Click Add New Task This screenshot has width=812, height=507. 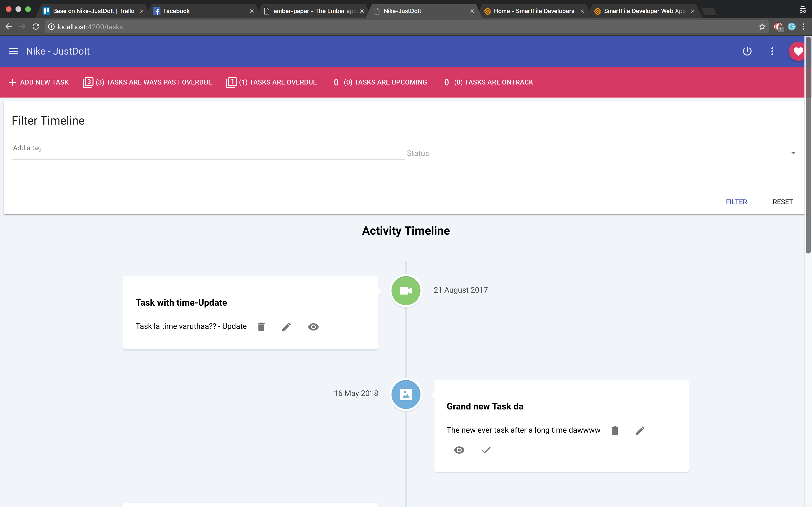[39, 82]
